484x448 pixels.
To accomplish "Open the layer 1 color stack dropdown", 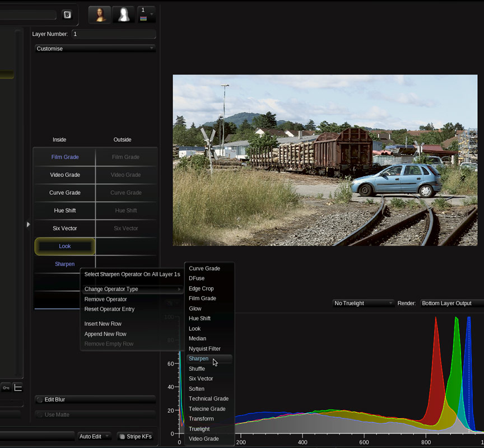I will [x=146, y=15].
